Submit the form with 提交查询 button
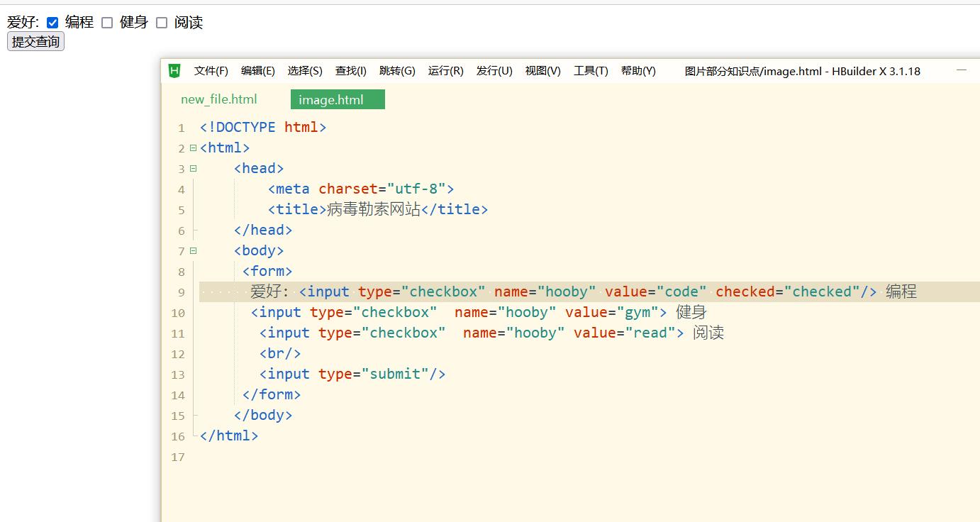980x522 pixels. click(35, 42)
